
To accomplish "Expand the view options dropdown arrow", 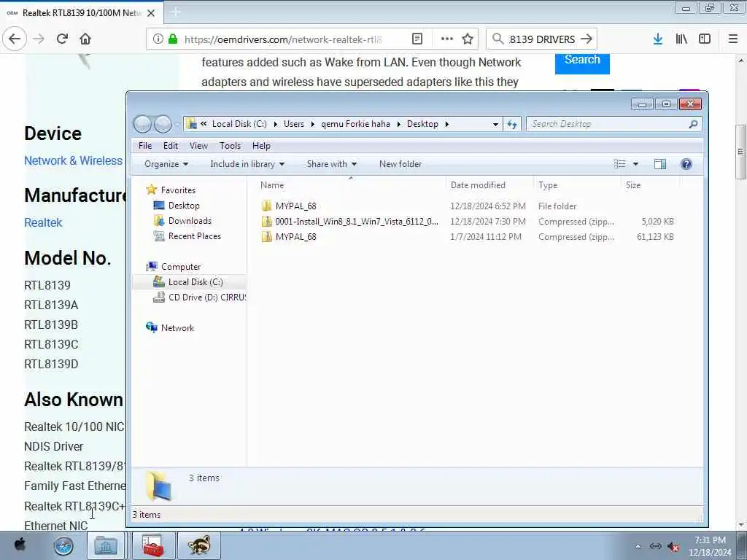I will coord(635,164).
